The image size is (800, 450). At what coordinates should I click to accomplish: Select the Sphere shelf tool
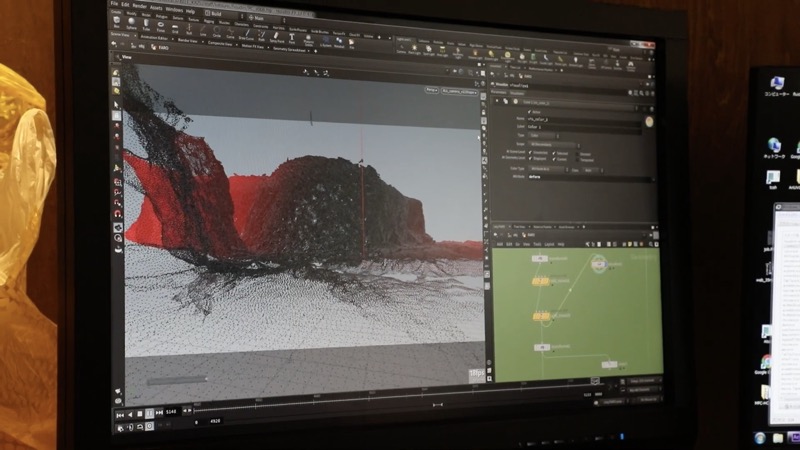tap(132, 23)
